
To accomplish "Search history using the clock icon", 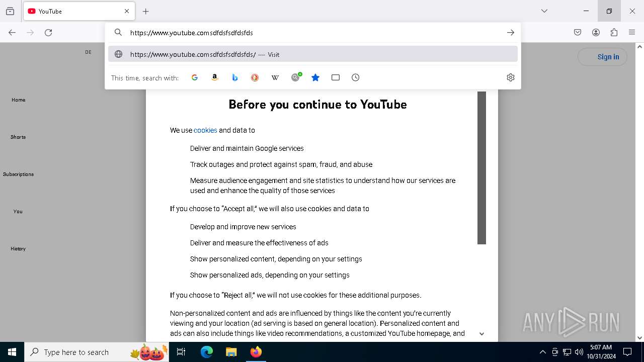I will pos(356,77).
